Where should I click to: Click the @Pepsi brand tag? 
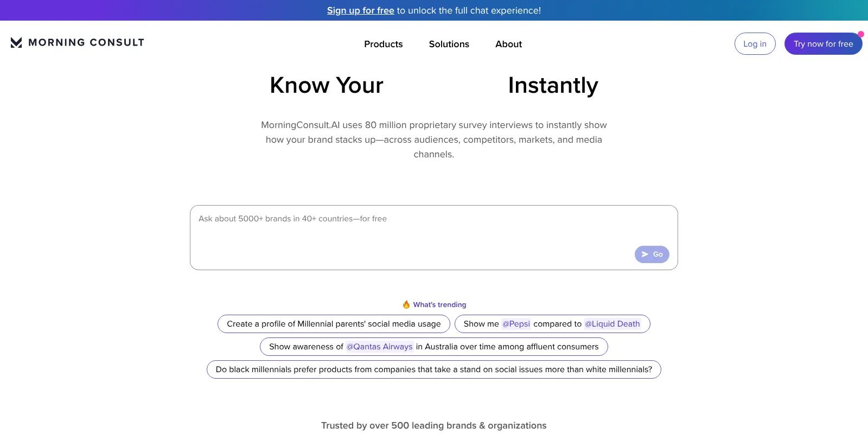[516, 324]
